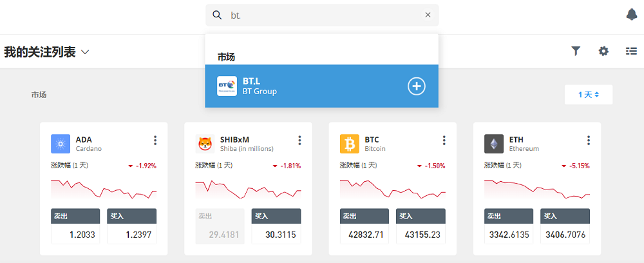
Task: Open ADA card three-dot menu
Action: tap(155, 141)
